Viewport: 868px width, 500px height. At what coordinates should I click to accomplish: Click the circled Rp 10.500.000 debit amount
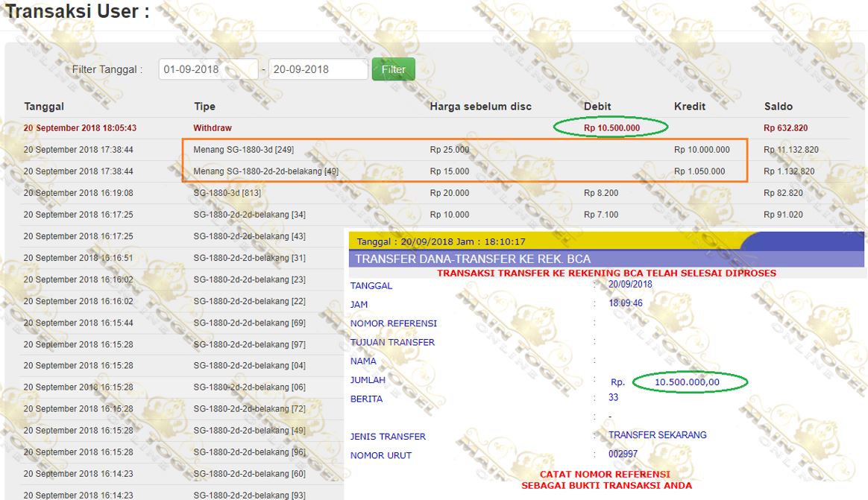coord(611,128)
